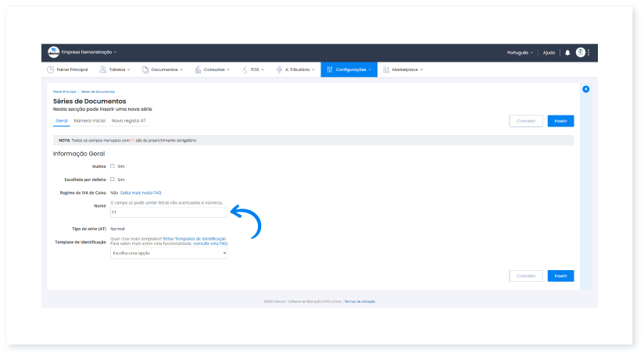Click the Séries de Documentos breadcrumb
This screenshot has width=644, height=356.
98,92
